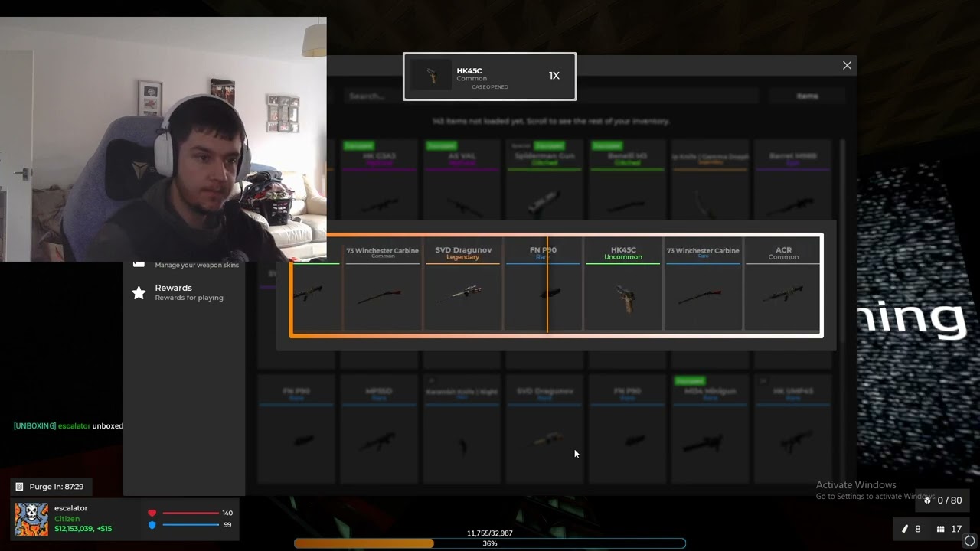Image resolution: width=980 pixels, height=551 pixels.
Task: Click the blue shield armor icon
Action: click(152, 525)
